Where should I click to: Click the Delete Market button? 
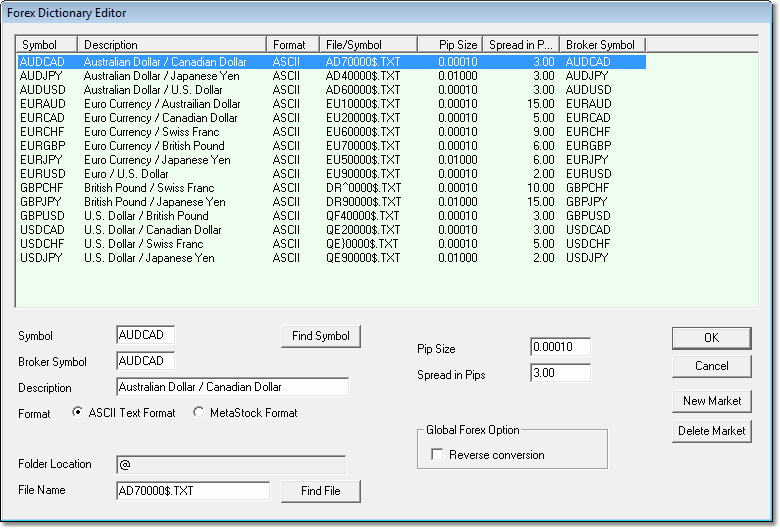[711, 431]
